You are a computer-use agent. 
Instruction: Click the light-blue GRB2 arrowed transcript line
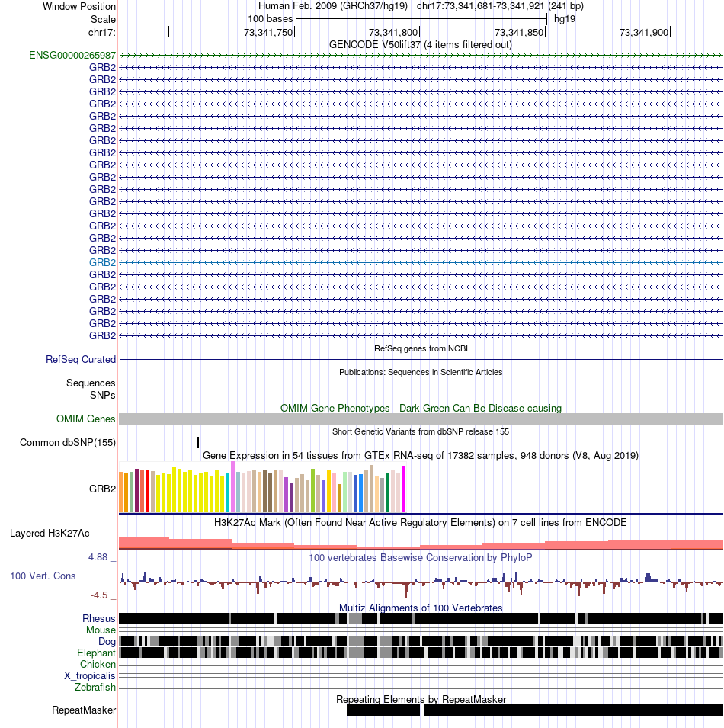click(x=421, y=262)
